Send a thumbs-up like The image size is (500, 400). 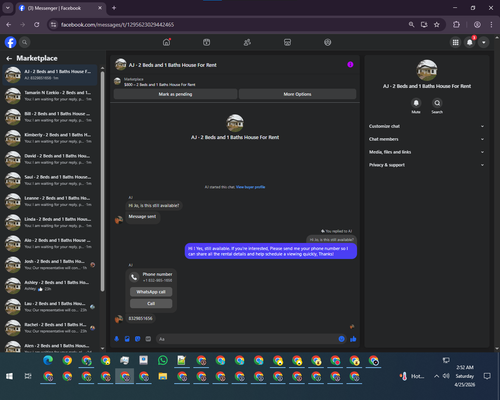(x=353, y=339)
